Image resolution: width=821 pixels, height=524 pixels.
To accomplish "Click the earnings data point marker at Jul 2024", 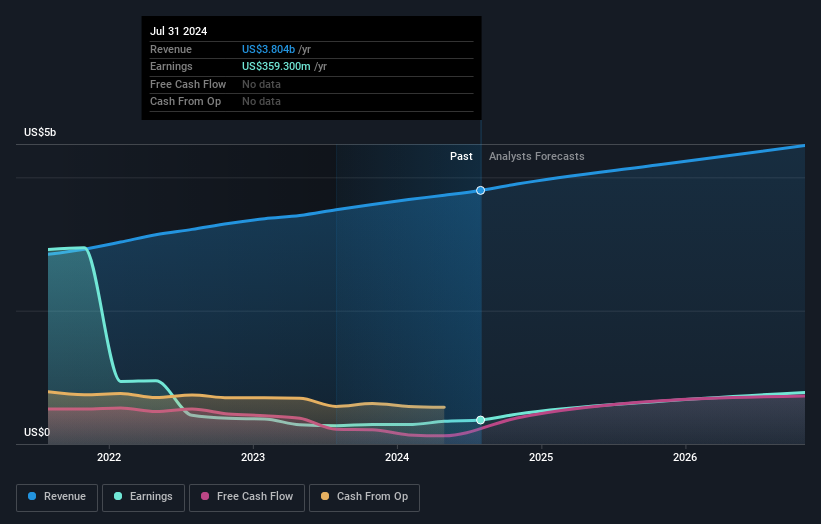I will pyautogui.click(x=480, y=420).
